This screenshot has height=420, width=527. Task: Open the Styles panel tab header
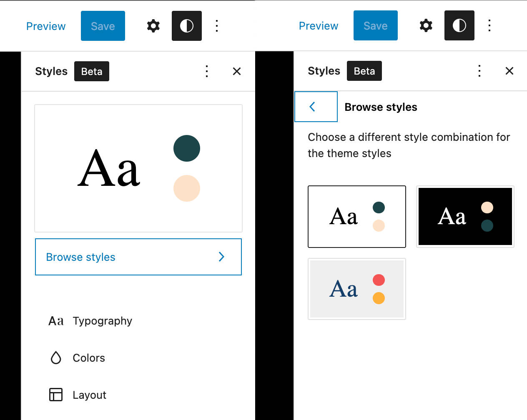51,71
